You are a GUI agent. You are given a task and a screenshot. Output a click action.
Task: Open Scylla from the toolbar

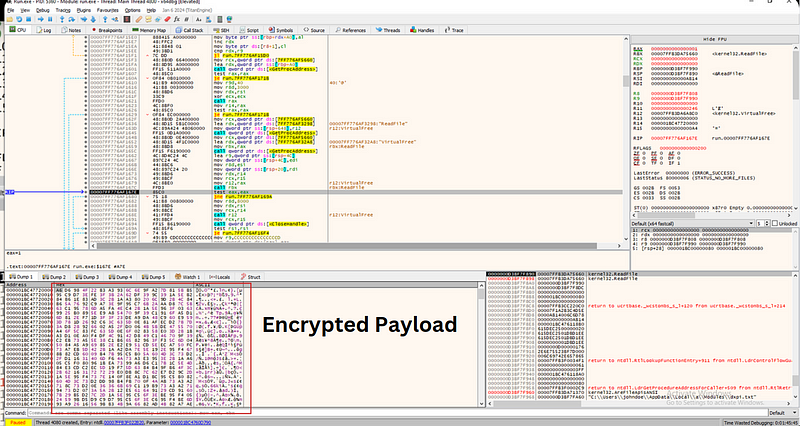pos(127,19)
